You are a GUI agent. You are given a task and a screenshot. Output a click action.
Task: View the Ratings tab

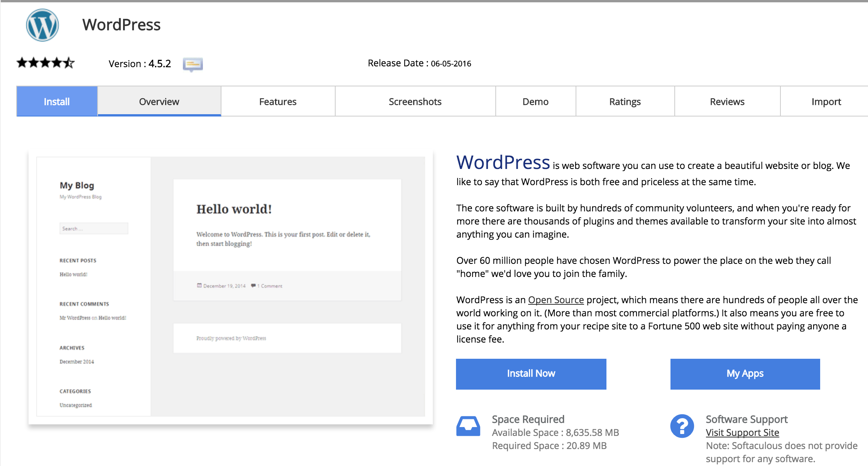click(625, 101)
